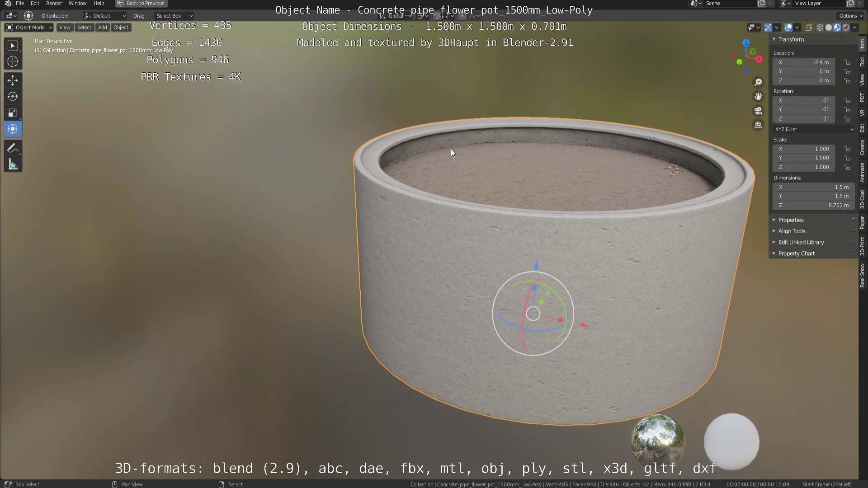Open the overlays options dropdown arrow

[797, 28]
